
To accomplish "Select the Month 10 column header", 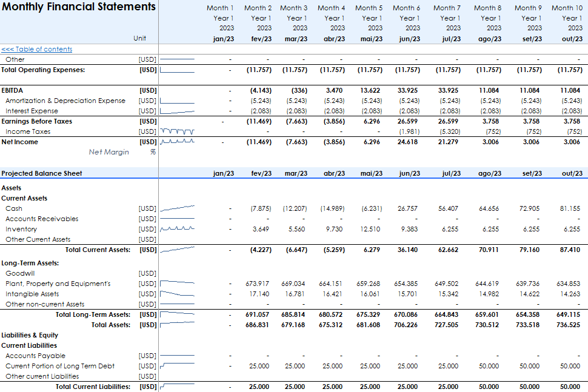I will click(x=566, y=8).
